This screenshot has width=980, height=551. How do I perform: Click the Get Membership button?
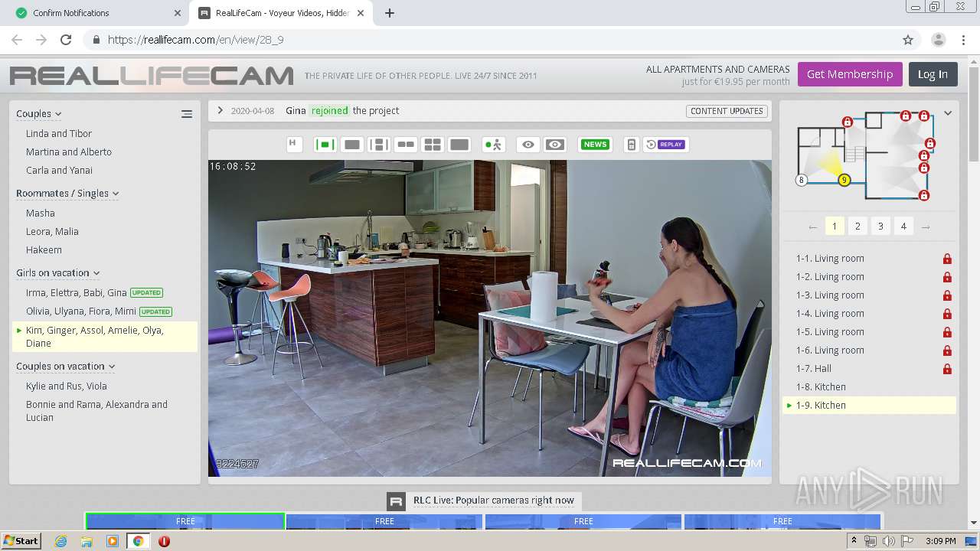tap(850, 74)
